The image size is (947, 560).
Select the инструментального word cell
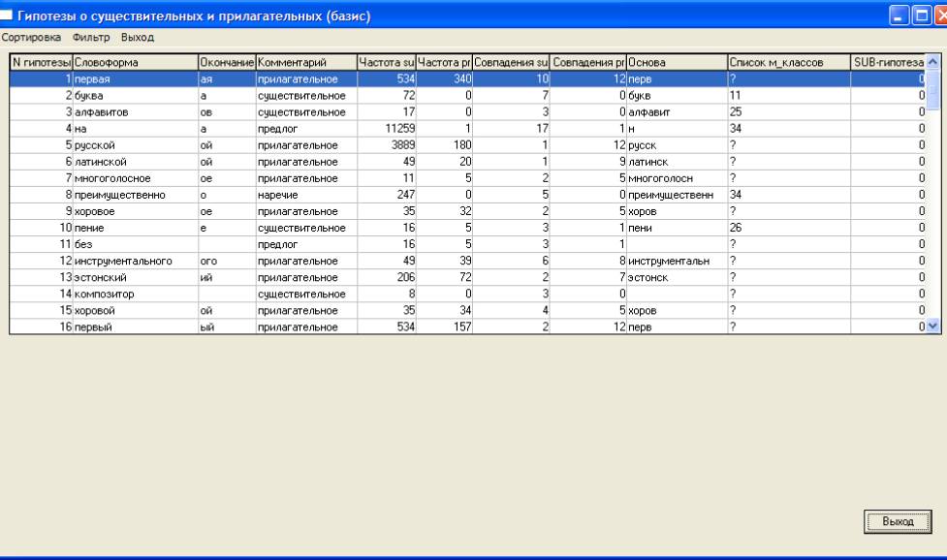coord(134,261)
